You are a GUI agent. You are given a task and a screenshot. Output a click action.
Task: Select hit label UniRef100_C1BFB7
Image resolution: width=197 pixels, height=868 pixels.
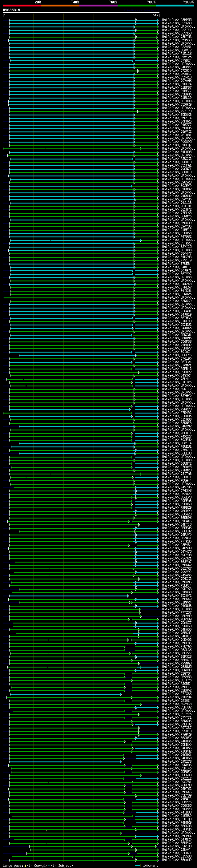point(177,88)
